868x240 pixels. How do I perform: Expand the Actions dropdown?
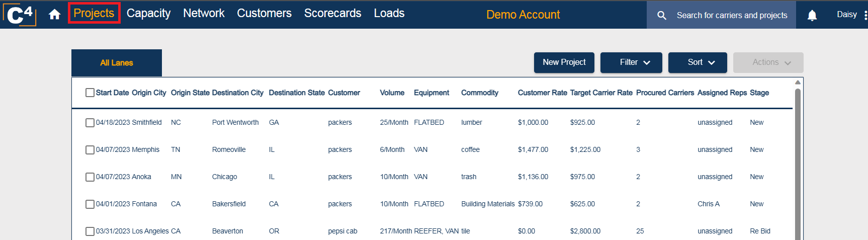(x=767, y=62)
